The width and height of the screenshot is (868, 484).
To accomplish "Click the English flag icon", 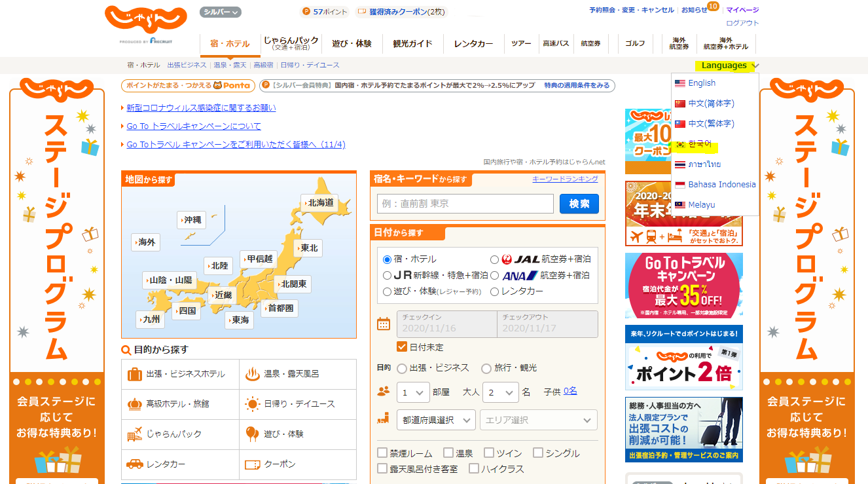I will click(679, 83).
